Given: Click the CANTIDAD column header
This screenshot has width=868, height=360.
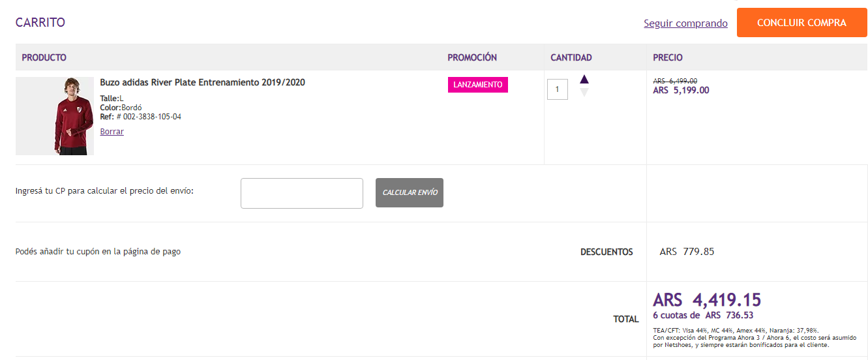Looking at the screenshot, I should 571,57.
